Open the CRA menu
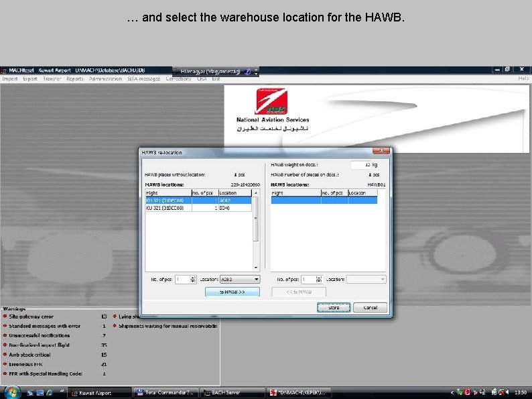532x399 pixels. 202,78
